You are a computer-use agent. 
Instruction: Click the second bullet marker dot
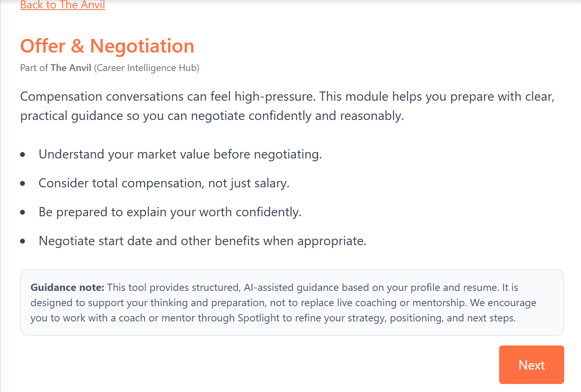coord(23,183)
